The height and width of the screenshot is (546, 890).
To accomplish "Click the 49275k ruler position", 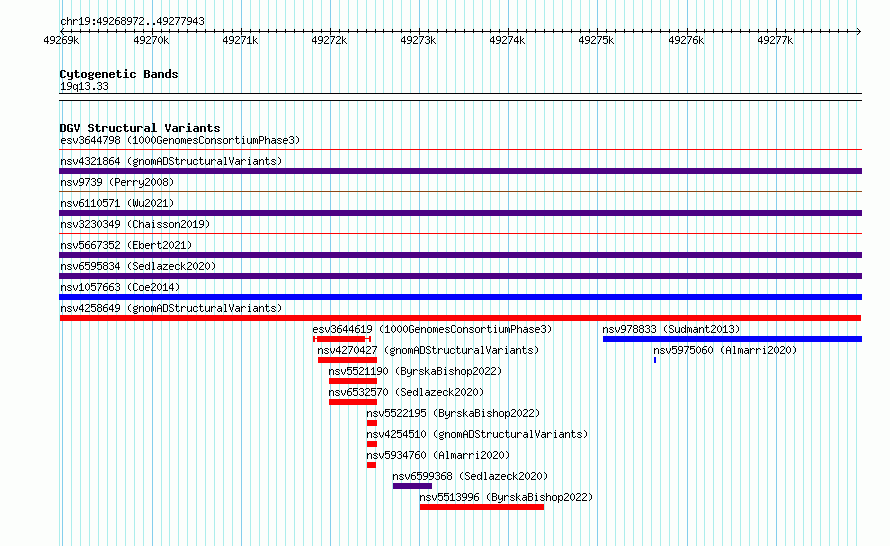I will click(597, 40).
